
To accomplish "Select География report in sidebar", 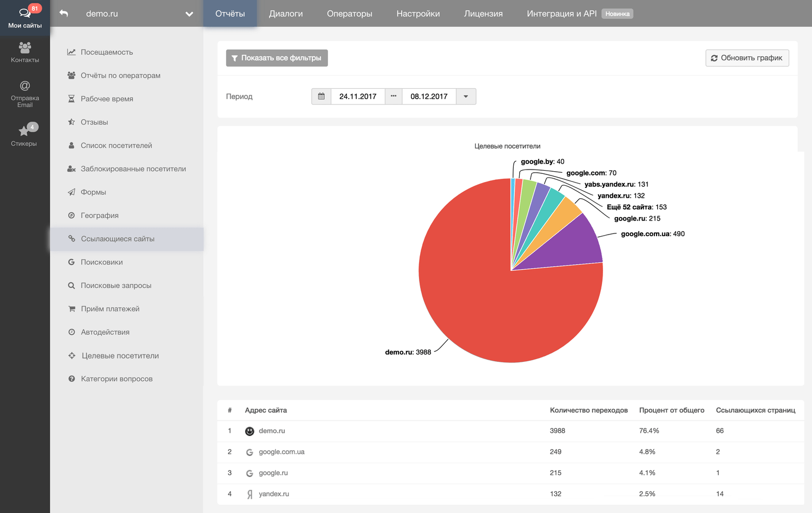I will pos(100,216).
